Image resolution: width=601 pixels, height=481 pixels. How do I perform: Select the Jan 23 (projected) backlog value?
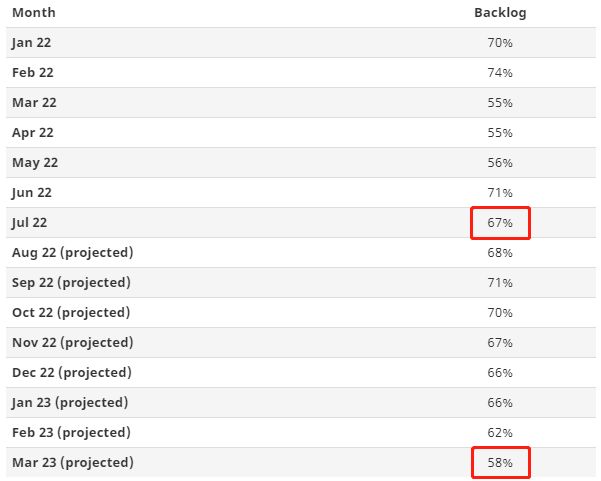point(500,403)
